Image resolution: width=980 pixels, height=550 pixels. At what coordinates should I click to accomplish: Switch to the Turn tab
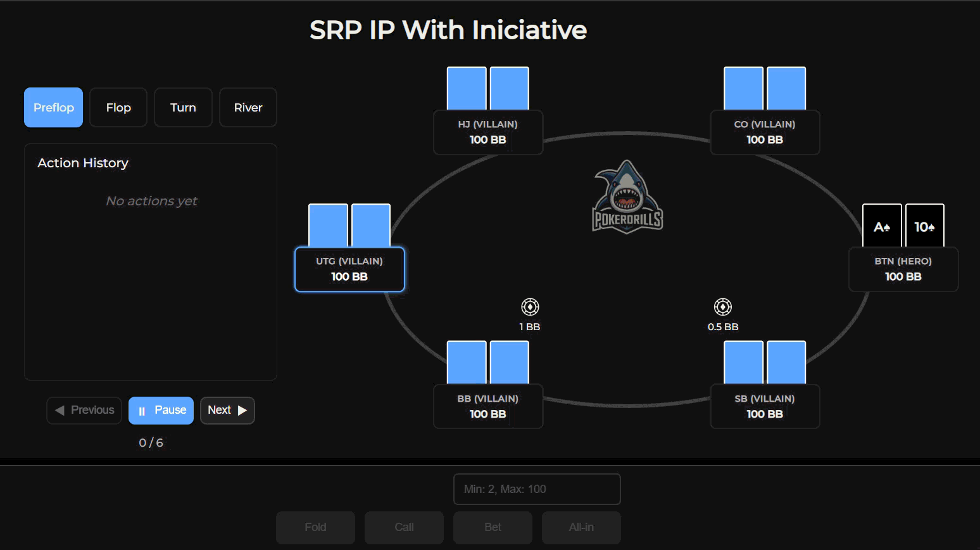coord(183,108)
